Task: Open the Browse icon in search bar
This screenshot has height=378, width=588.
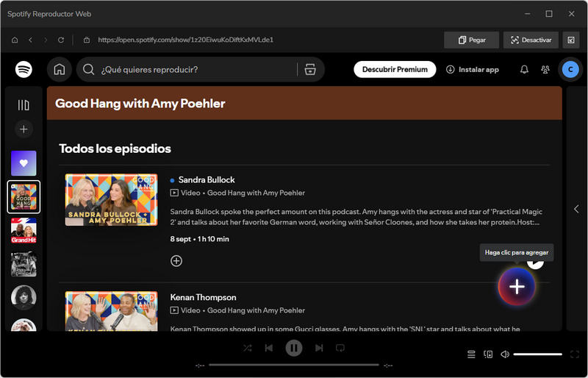Action: click(x=310, y=69)
